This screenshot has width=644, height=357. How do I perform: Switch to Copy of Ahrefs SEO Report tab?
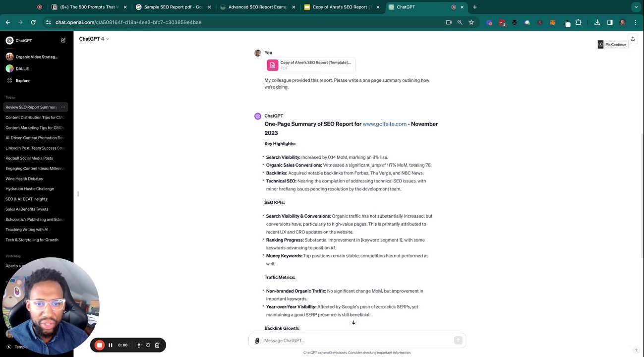pyautogui.click(x=342, y=7)
